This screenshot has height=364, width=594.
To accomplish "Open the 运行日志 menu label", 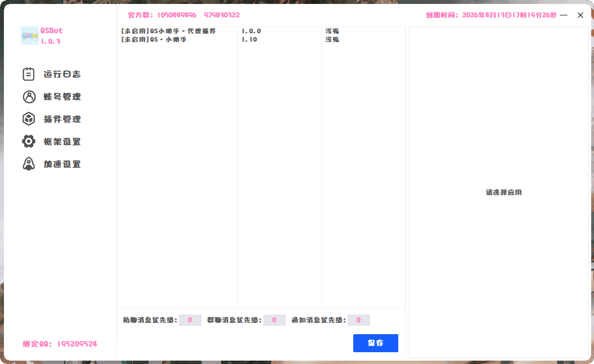I will click(x=62, y=74).
